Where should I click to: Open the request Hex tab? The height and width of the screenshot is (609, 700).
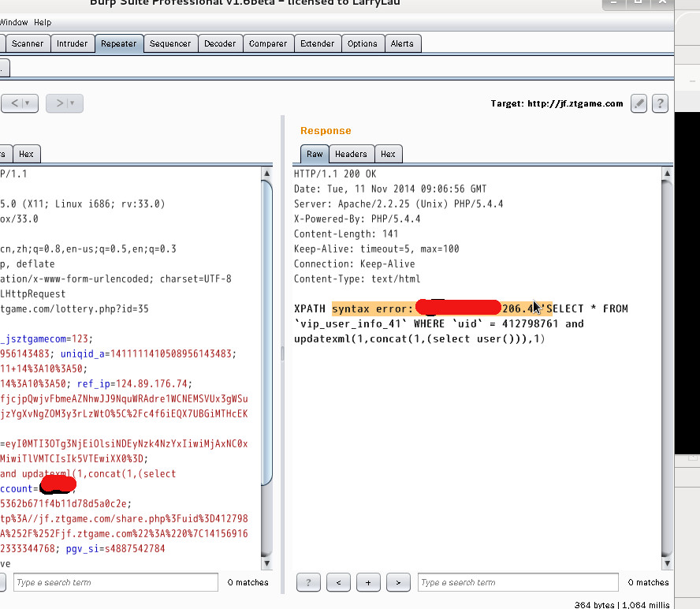26,154
